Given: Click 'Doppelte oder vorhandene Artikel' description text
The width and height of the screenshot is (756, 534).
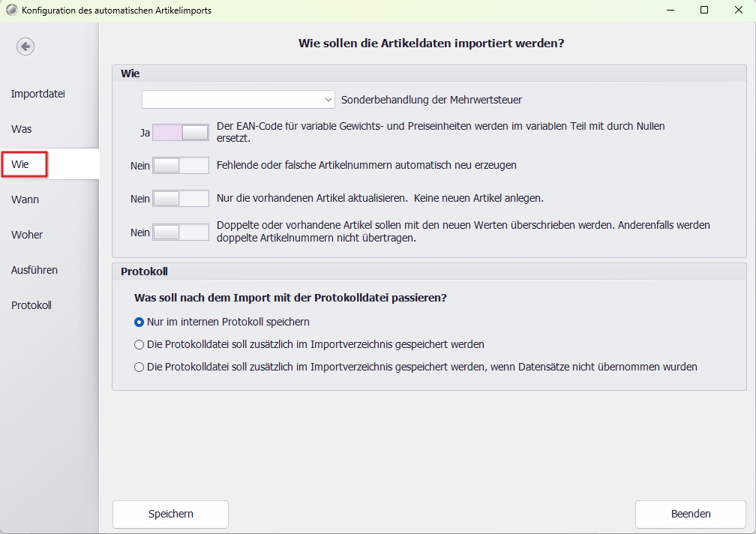Looking at the screenshot, I should coord(463,231).
